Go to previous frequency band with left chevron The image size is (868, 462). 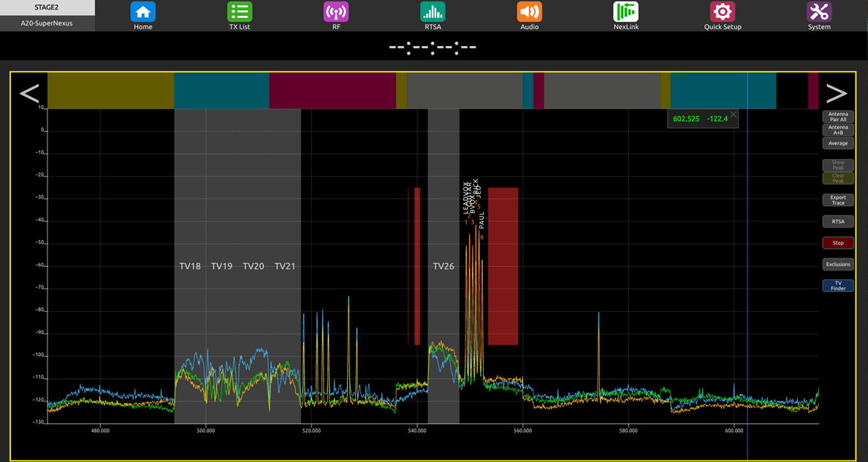tap(29, 93)
